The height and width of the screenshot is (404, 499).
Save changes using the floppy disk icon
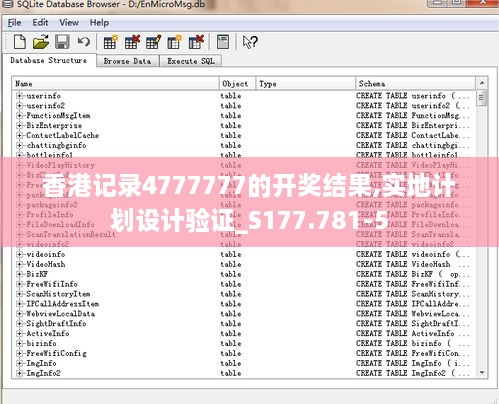(62, 42)
